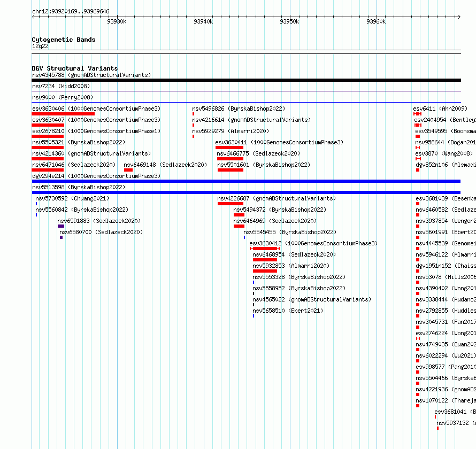476x449 pixels.
Task: Click nsv5601991 variant label
Action: point(446,232)
